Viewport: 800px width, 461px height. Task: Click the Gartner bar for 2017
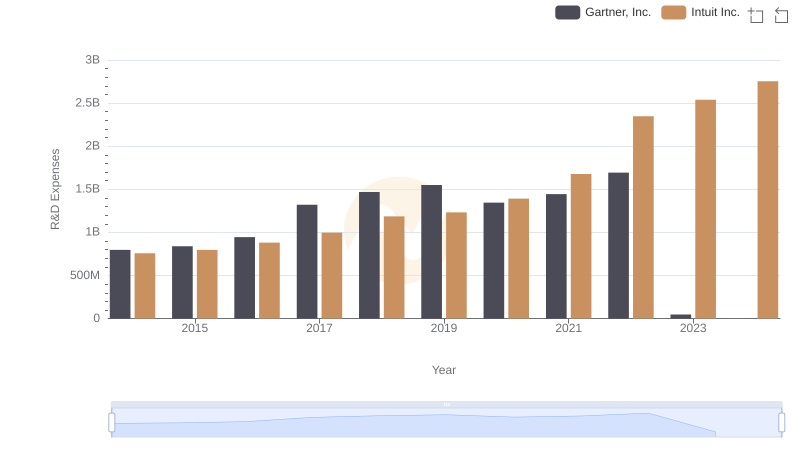click(x=307, y=262)
